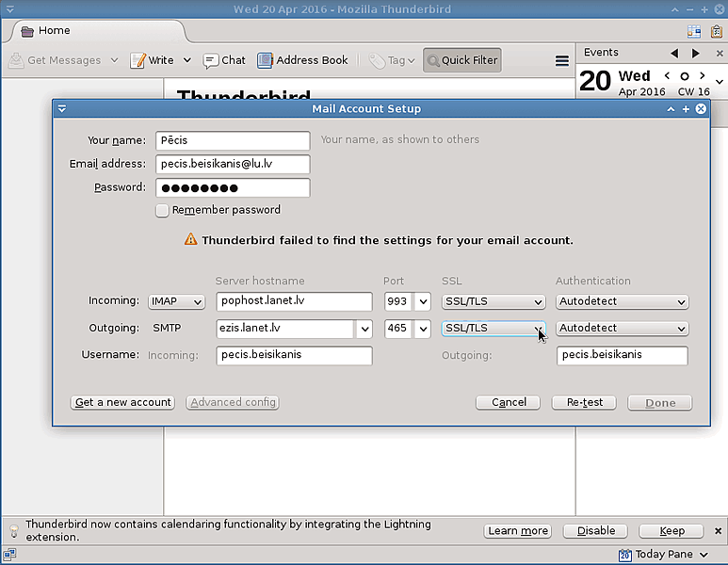Maximize the Mail Account Setup dialog
This screenshot has height=565, width=728.
[x=686, y=109]
